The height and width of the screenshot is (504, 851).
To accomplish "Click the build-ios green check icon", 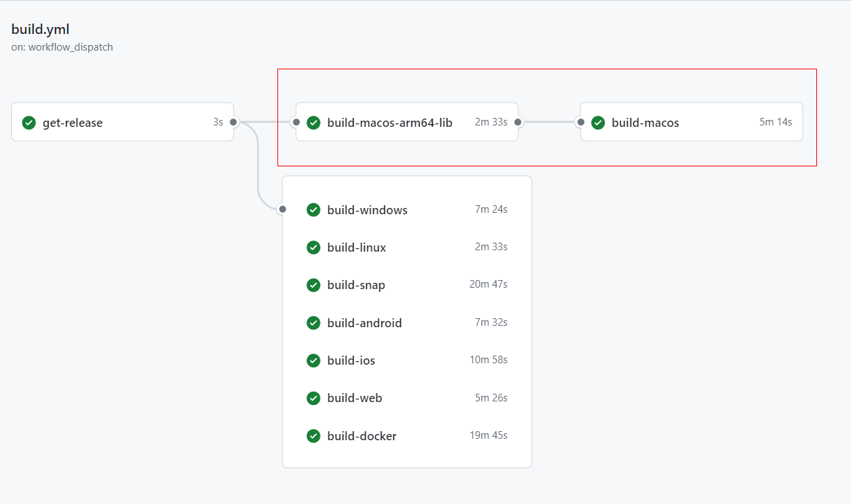I will tap(313, 360).
